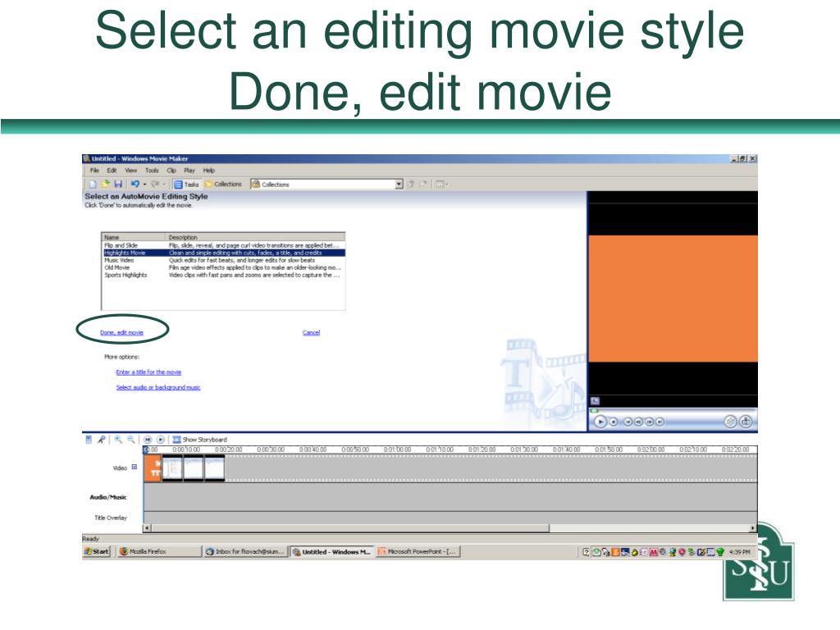Click the Narrate Timeline microphone icon
The width and height of the screenshot is (840, 630).
(101, 440)
